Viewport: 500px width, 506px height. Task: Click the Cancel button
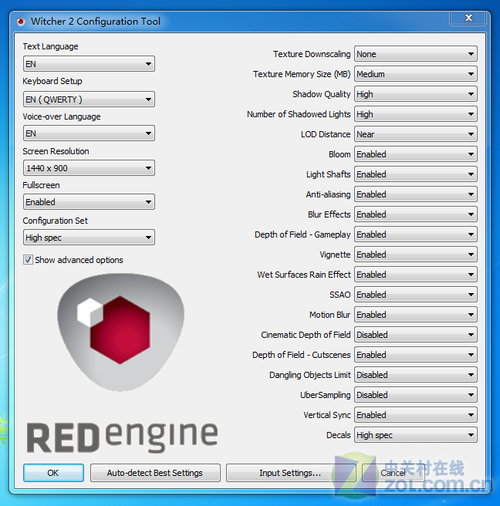click(x=393, y=473)
